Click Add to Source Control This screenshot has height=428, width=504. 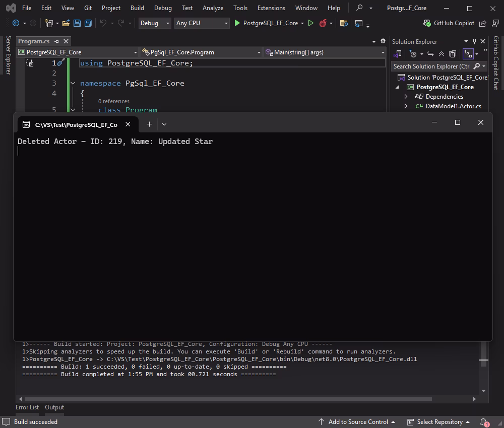coord(358,422)
